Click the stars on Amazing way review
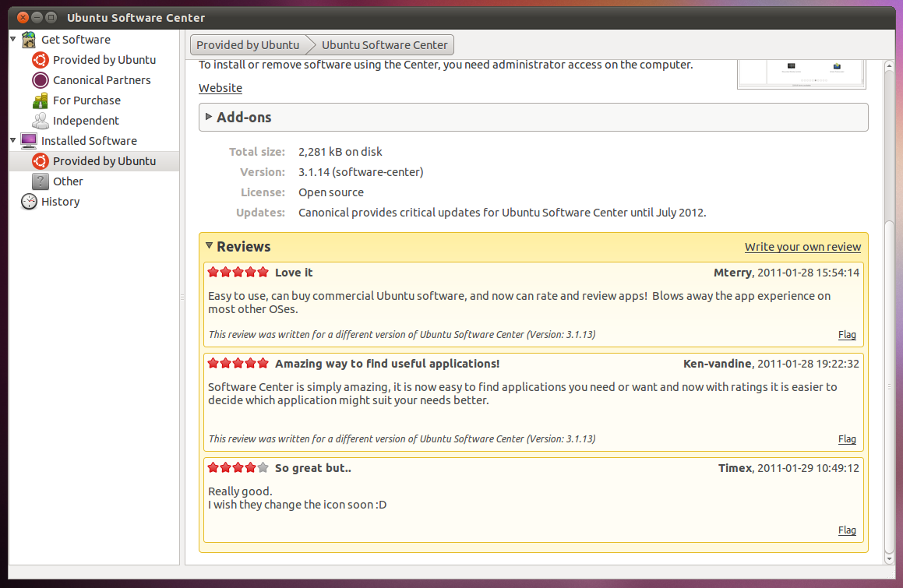Image resolution: width=903 pixels, height=588 pixels. coord(238,363)
